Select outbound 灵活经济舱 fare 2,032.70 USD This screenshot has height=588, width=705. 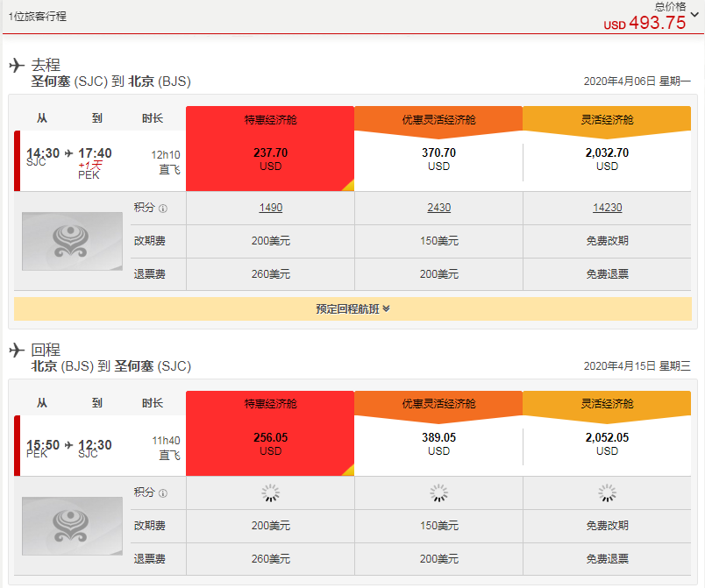(x=607, y=159)
